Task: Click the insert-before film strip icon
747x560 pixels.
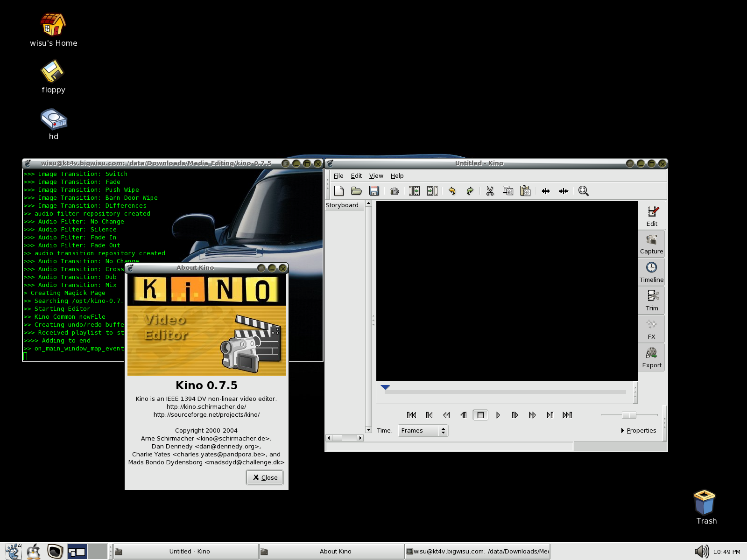Action: point(414,191)
